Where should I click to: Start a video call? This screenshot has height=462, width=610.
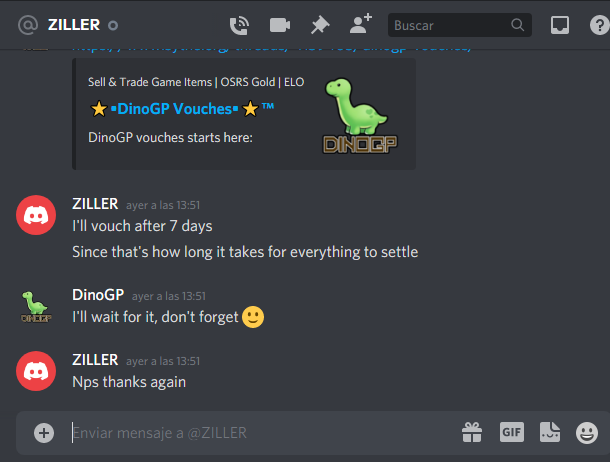pyautogui.click(x=280, y=25)
